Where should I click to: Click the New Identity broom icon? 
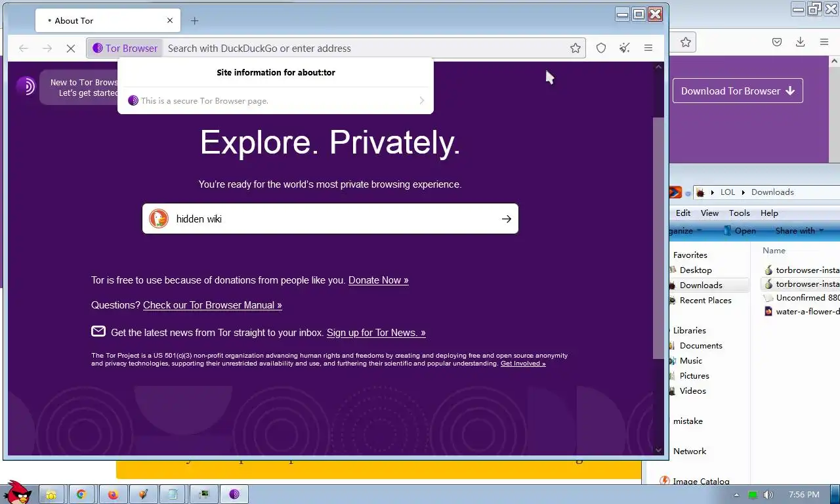click(625, 48)
